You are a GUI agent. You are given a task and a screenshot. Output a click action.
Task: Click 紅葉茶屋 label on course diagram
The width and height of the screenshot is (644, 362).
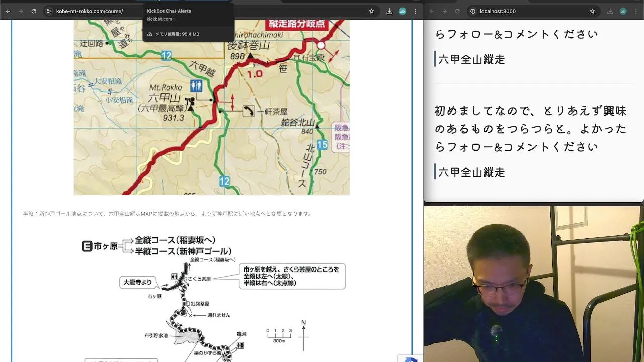click(200, 304)
